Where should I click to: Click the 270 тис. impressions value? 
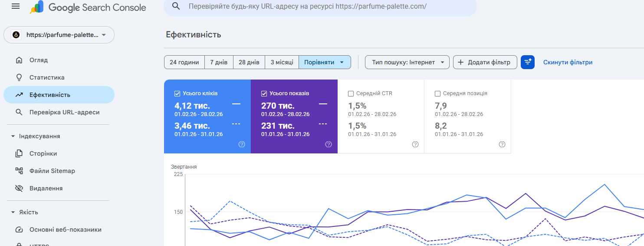[278, 106]
